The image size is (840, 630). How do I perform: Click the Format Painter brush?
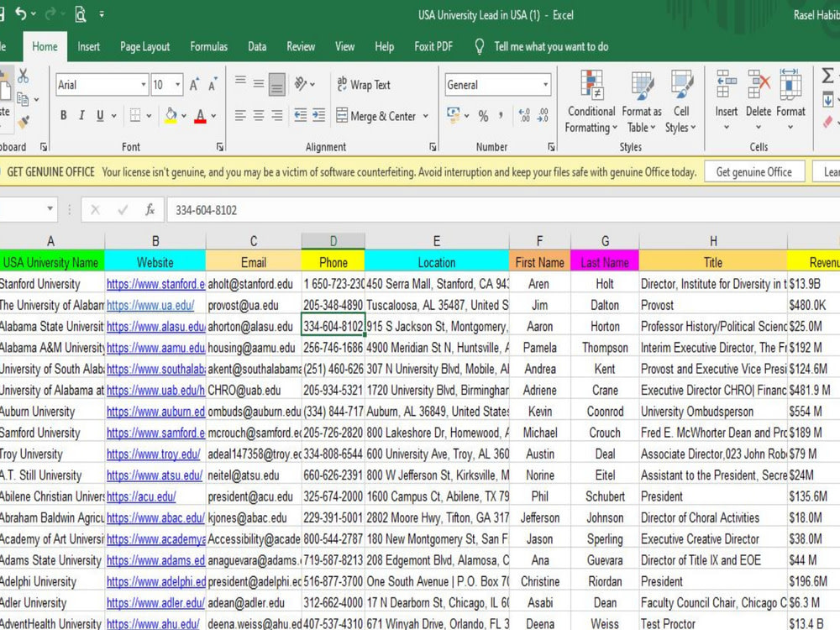[x=23, y=122]
